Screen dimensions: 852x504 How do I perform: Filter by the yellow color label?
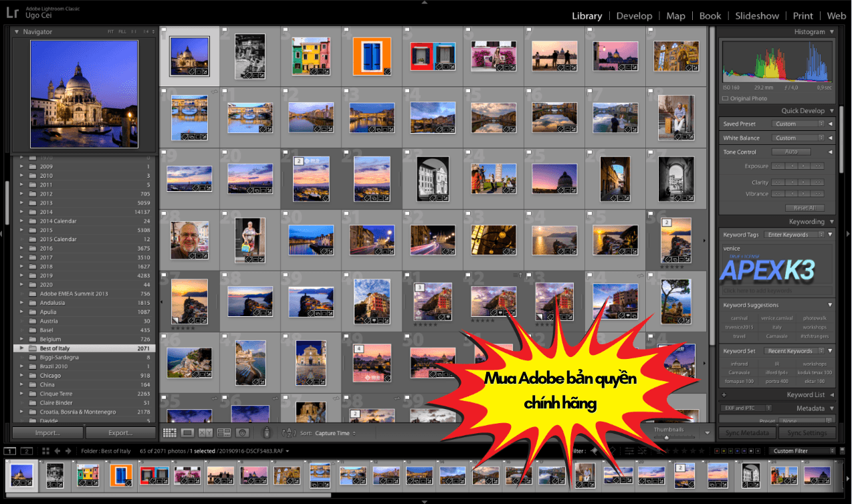[724, 451]
